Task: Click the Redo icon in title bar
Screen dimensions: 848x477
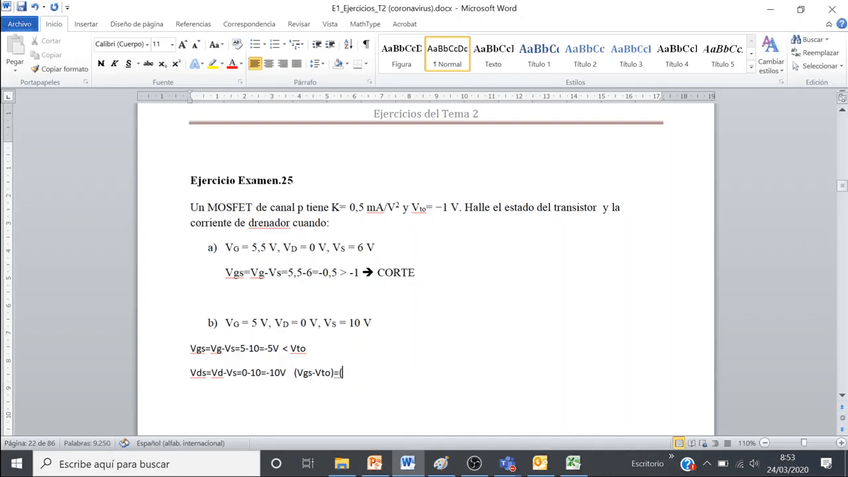Action: pos(54,7)
